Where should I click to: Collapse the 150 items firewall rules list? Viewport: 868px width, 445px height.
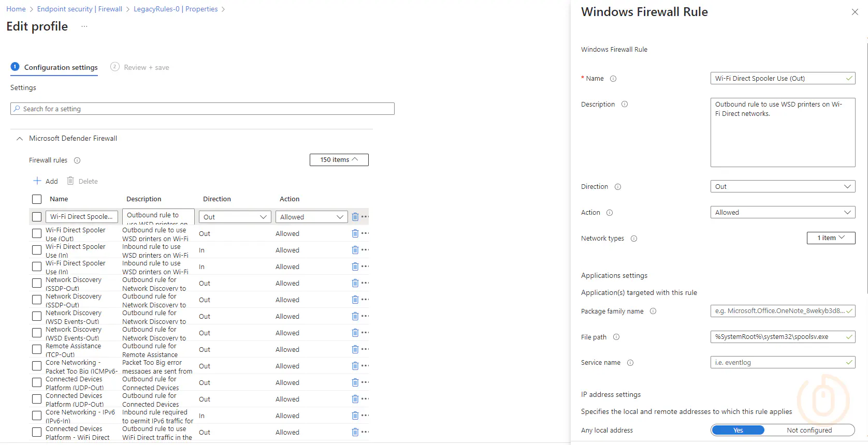339,160
